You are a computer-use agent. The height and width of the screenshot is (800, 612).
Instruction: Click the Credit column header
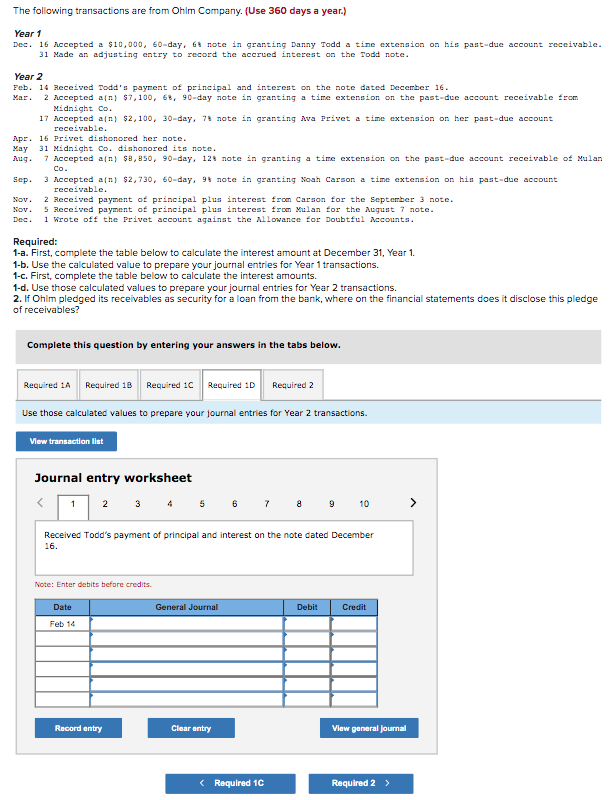(x=354, y=607)
